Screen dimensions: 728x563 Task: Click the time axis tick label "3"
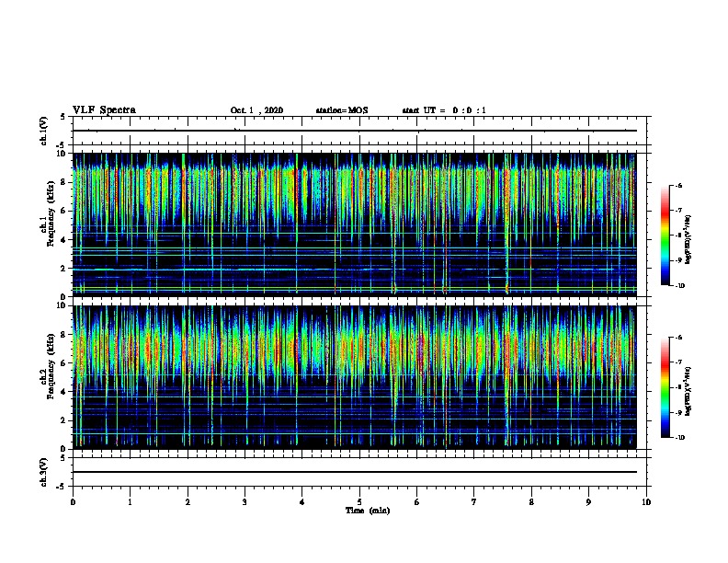coord(245,501)
